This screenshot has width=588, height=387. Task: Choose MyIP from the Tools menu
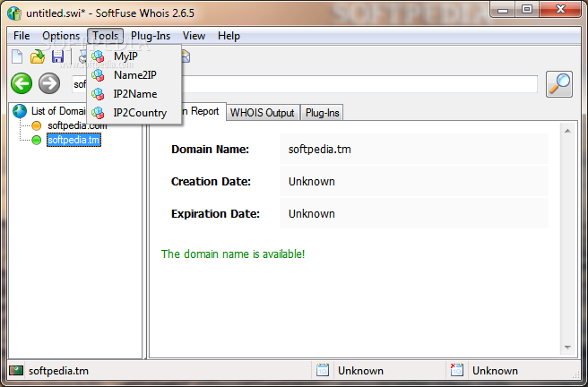[x=134, y=56]
